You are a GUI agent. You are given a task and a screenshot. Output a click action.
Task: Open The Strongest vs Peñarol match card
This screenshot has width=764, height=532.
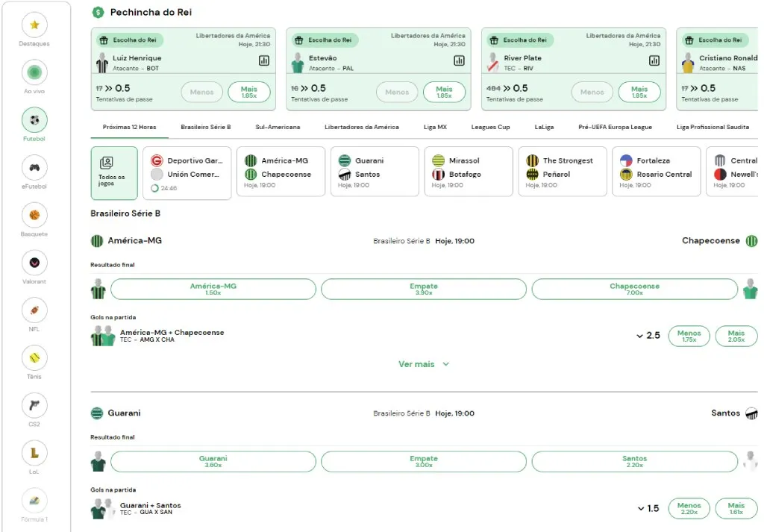point(563,172)
